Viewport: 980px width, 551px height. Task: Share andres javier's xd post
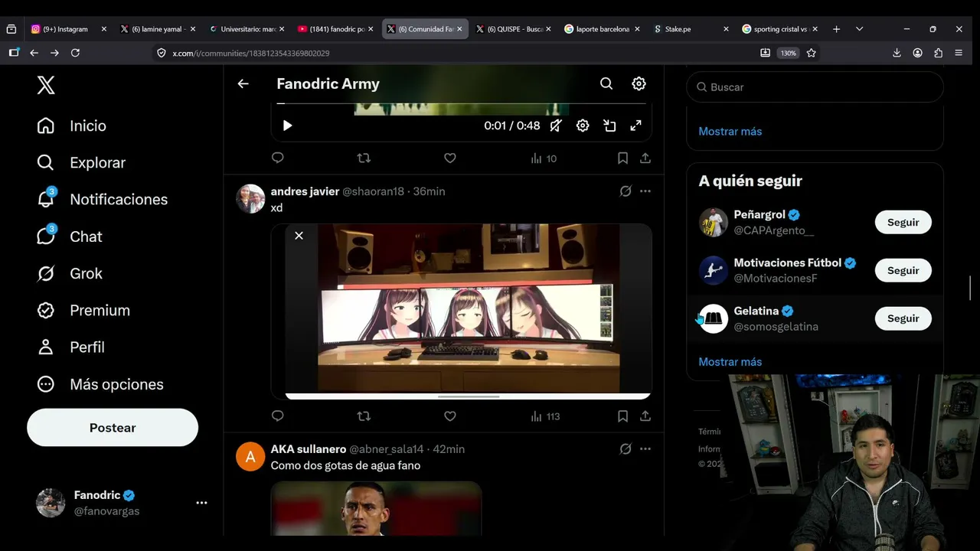coord(645,416)
